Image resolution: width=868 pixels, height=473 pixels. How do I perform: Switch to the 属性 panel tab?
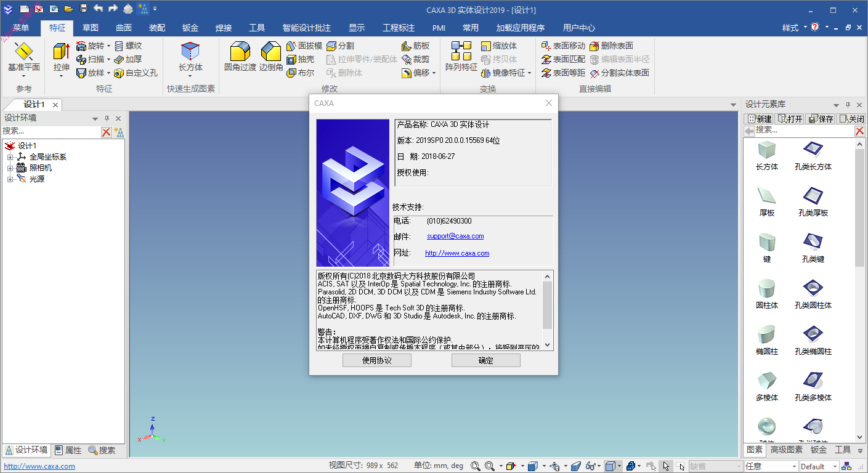coord(68,450)
